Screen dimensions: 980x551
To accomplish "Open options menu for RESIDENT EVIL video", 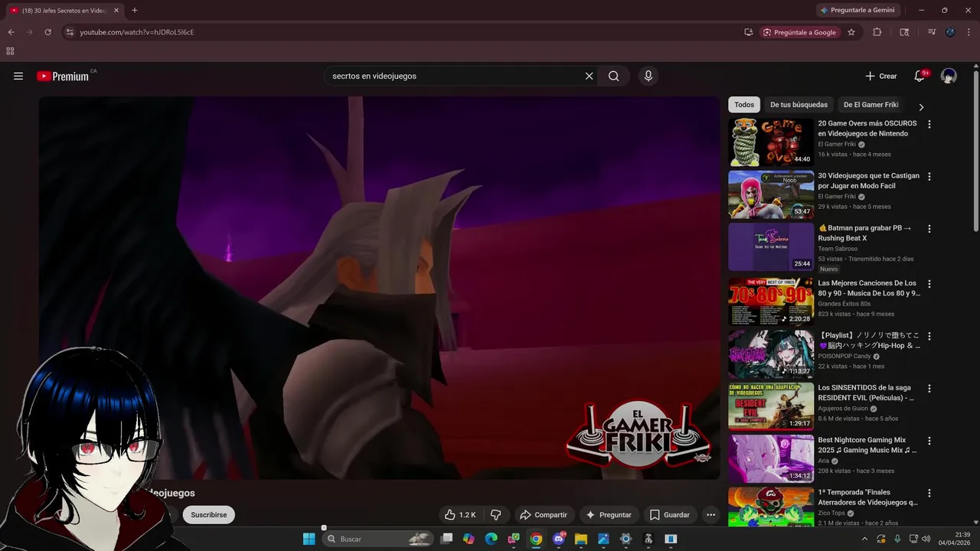I will point(929,388).
